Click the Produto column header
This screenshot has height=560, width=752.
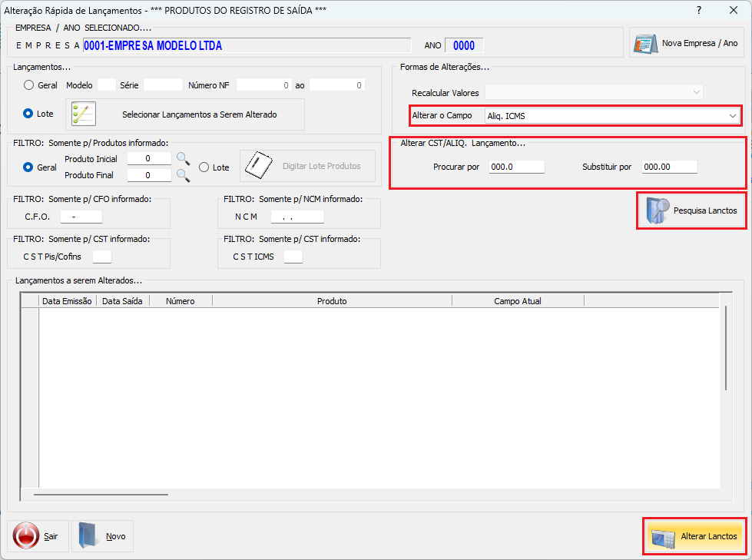(332, 301)
